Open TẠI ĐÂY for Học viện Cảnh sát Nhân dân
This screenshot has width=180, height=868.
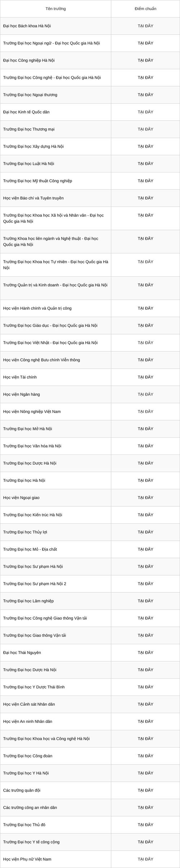coord(145,705)
